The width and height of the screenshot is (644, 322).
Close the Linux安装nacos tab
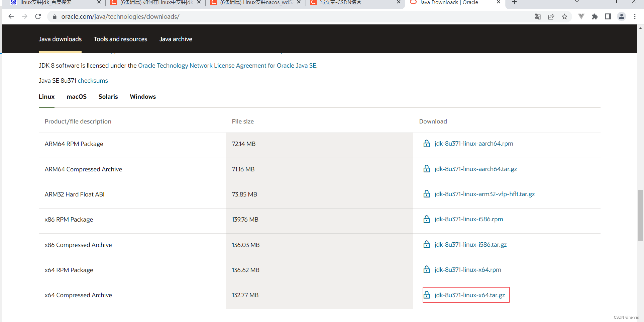299,2
